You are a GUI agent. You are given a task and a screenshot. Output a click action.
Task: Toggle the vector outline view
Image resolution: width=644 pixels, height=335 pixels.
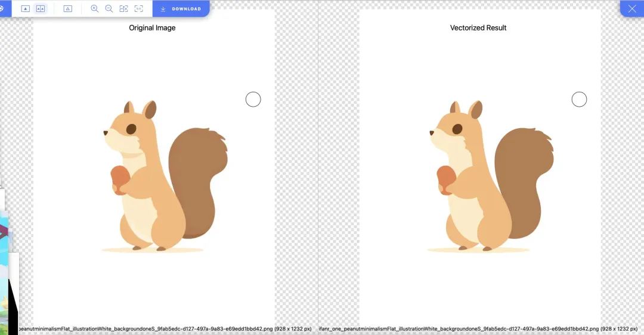(67, 9)
